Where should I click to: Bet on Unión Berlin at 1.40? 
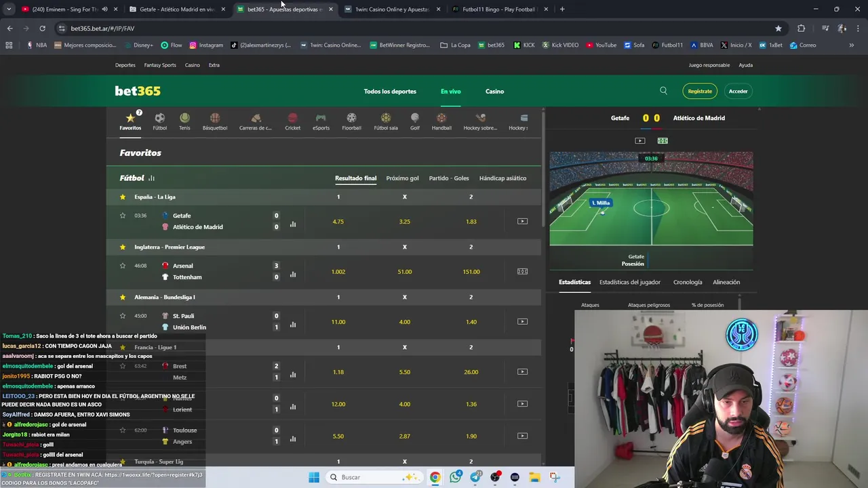[471, 321]
